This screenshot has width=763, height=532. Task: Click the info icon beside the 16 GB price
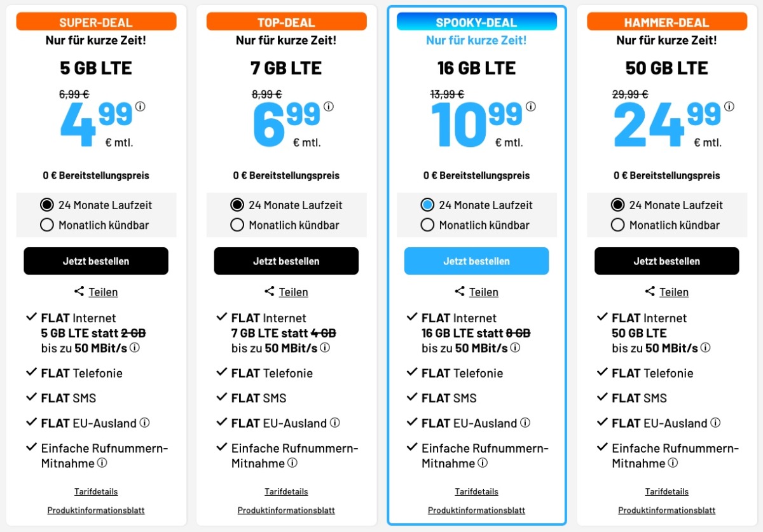[x=530, y=106]
